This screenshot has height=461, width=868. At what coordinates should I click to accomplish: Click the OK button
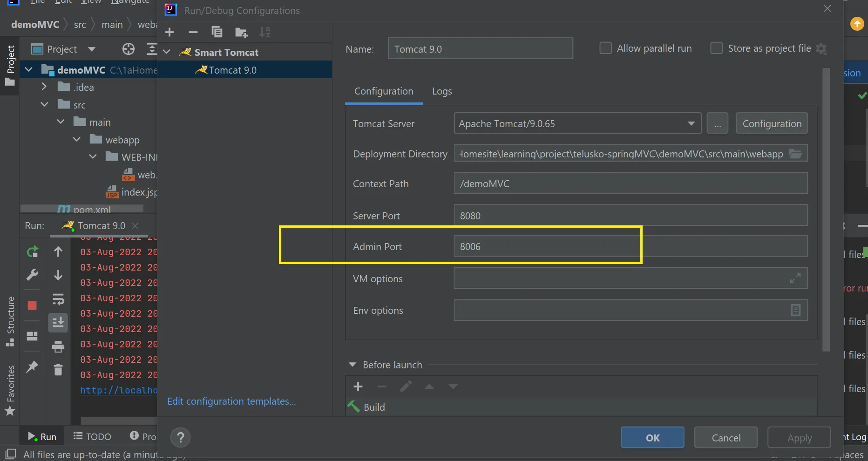652,437
